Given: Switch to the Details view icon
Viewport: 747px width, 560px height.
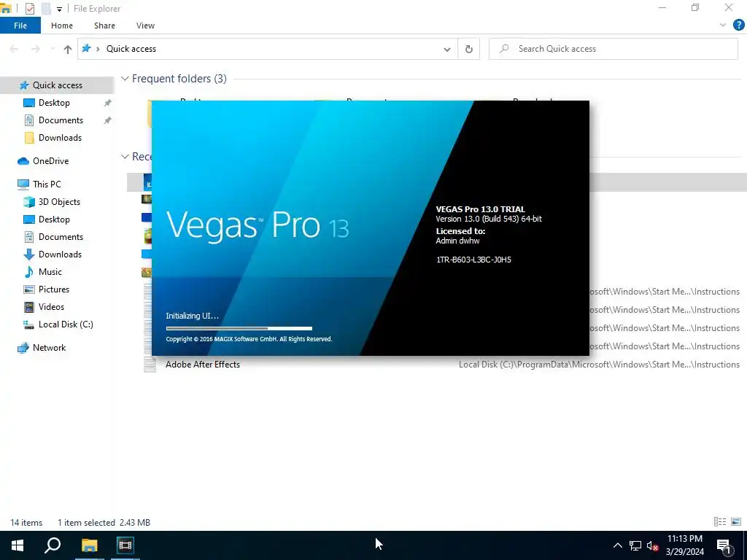Looking at the screenshot, I should point(720,522).
